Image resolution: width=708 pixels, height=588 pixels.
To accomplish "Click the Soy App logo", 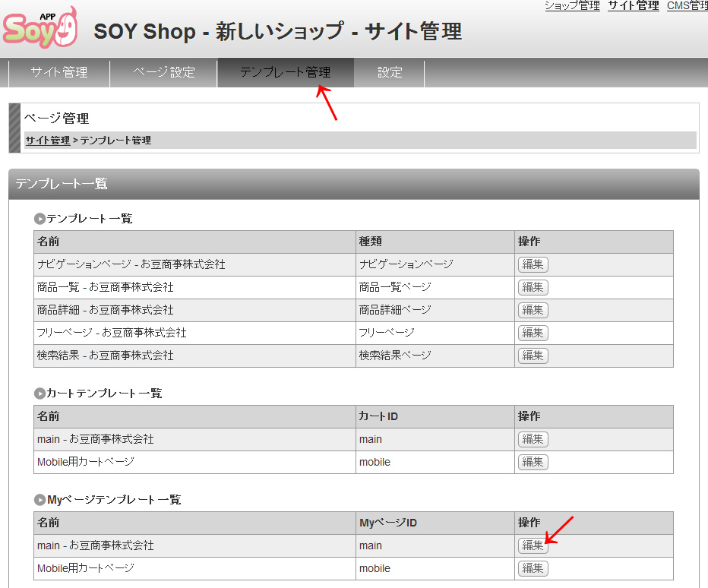I will point(40,27).
